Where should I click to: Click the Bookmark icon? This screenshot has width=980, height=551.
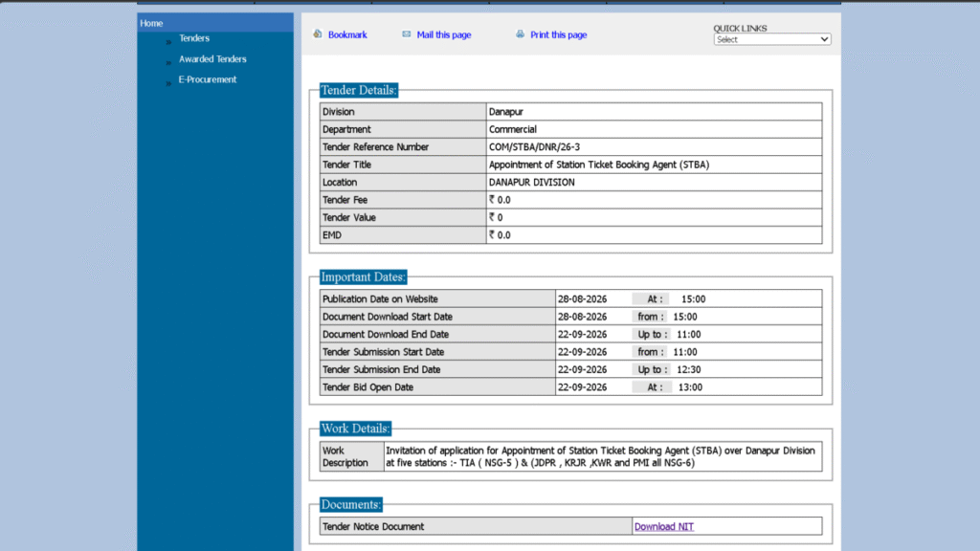click(318, 33)
